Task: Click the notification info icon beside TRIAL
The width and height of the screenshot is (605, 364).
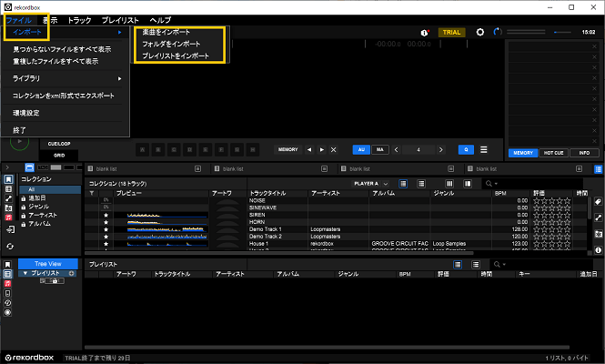Action: click(425, 33)
